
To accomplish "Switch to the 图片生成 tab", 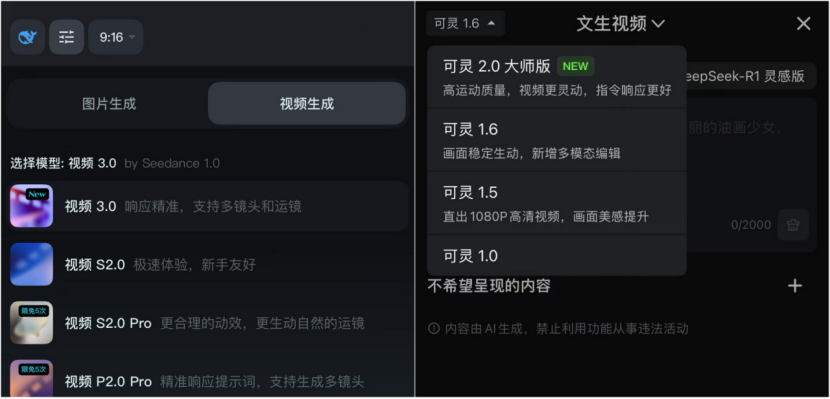I will click(109, 104).
